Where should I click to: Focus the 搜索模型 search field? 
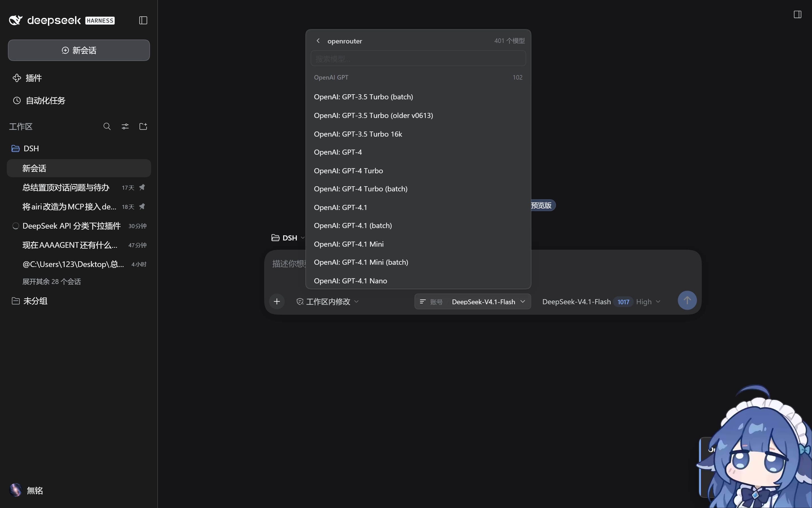point(418,58)
